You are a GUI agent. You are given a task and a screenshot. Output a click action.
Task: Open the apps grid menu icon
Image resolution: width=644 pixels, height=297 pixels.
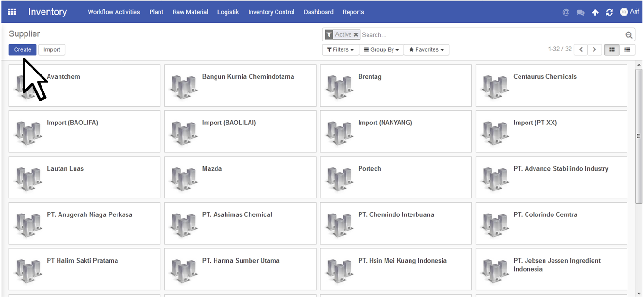(12, 12)
